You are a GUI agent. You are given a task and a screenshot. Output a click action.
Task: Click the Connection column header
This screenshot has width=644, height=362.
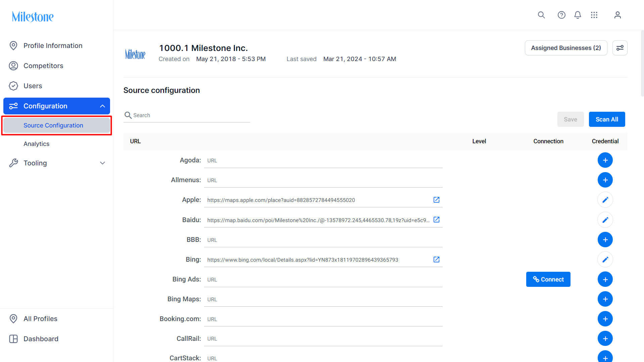click(x=548, y=141)
